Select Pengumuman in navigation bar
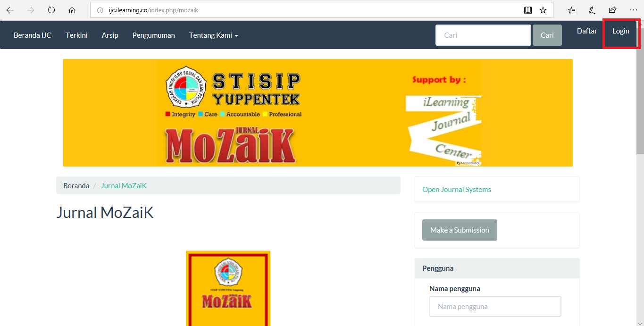This screenshot has width=644, height=326. [154, 35]
